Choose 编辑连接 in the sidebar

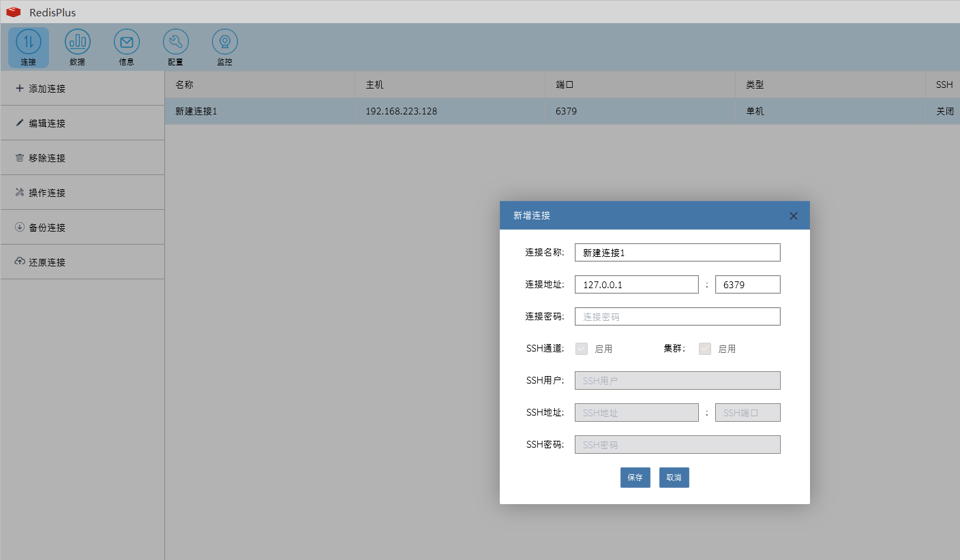coord(82,123)
